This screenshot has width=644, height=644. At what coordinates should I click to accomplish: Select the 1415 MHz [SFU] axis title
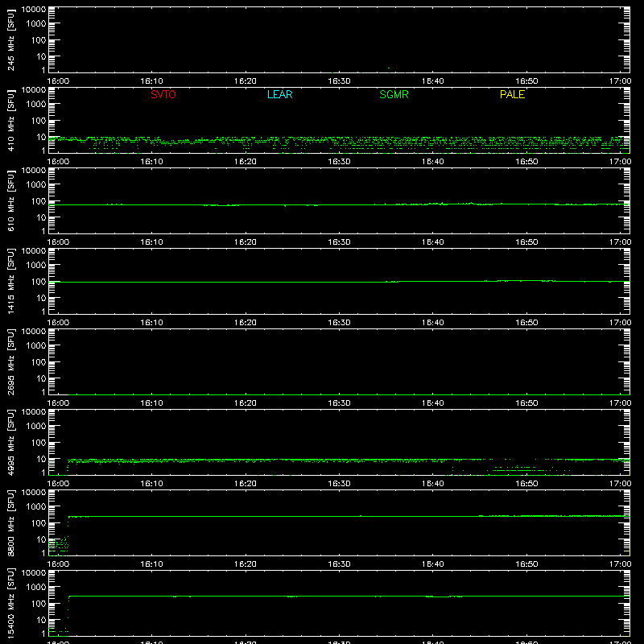pos(11,281)
